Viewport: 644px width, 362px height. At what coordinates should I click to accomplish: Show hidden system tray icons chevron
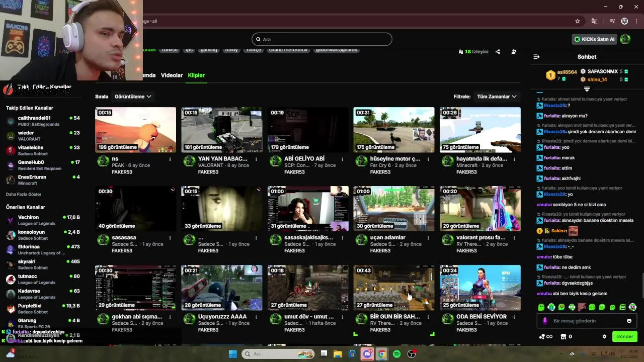pos(561,354)
